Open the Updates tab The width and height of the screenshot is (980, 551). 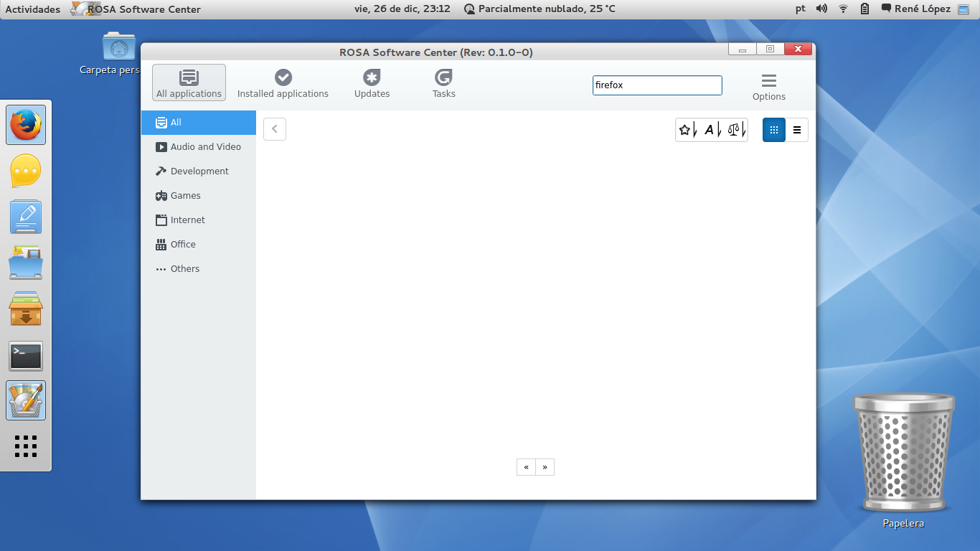(x=372, y=83)
